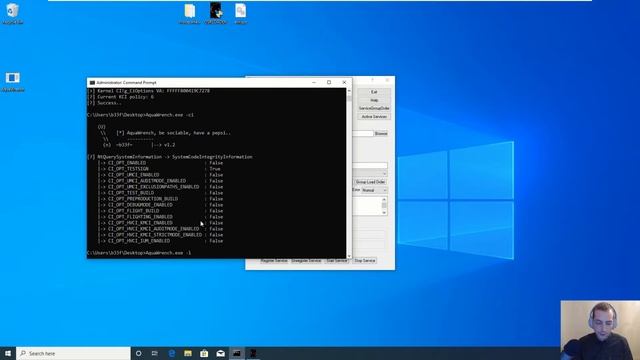Screen dimensions: 640x360
Task: Click the driver path input field beside Browse
Action: 363,133
